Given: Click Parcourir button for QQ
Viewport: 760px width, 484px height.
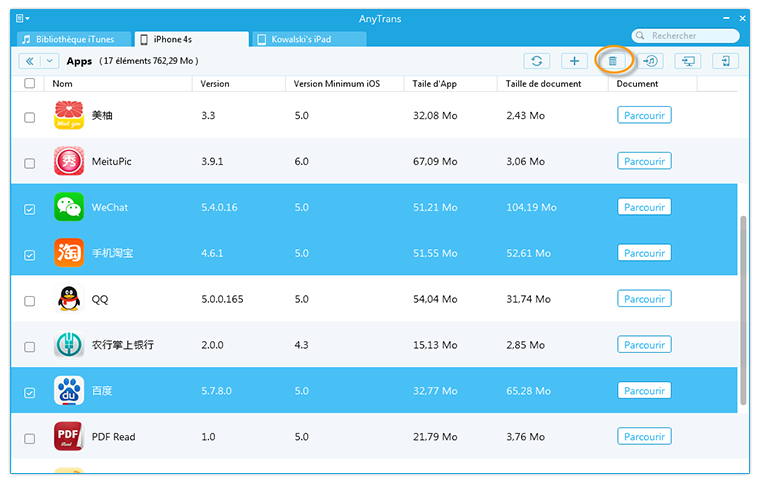Looking at the screenshot, I should (x=644, y=299).
